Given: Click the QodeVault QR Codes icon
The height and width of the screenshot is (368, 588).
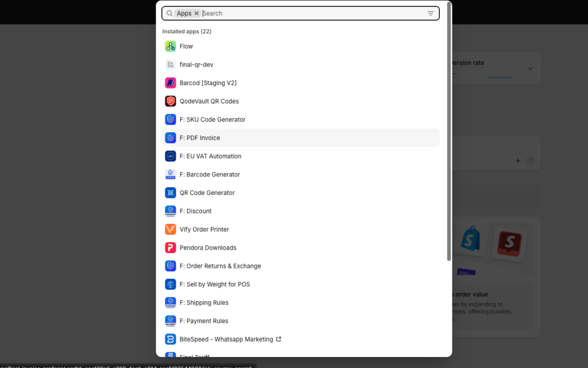Looking at the screenshot, I should 171,101.
